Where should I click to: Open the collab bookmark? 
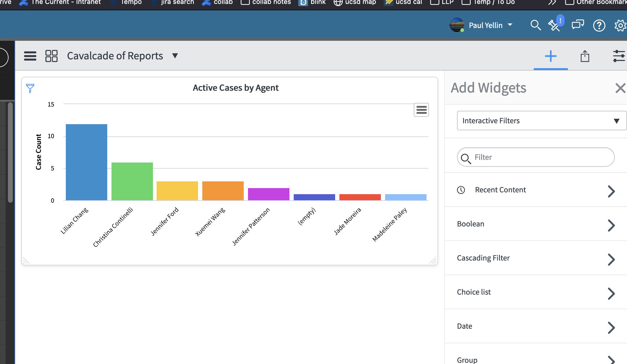coord(218,2)
